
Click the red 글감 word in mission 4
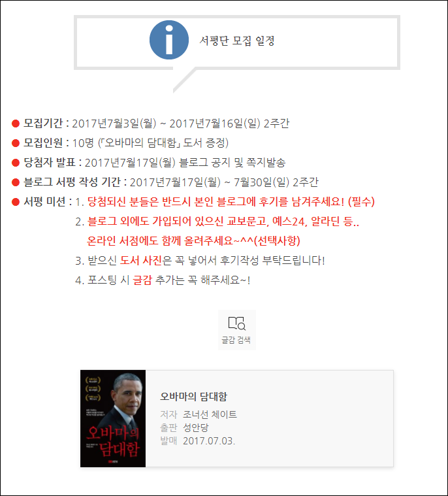coord(142,280)
